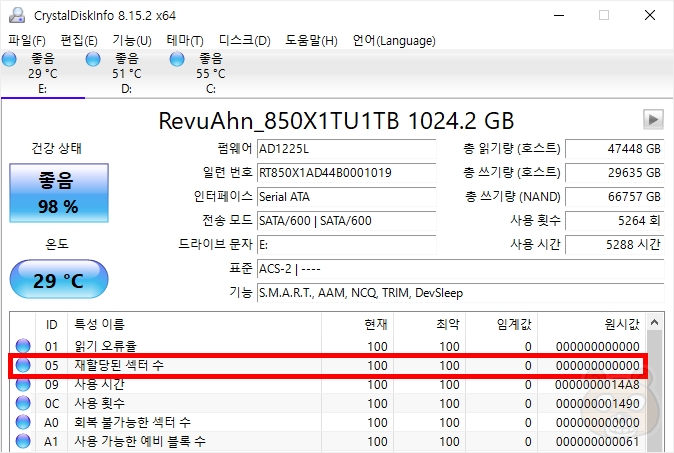
Task: Click the serial number field RT850X1AD44B0001019
Action: [346, 173]
